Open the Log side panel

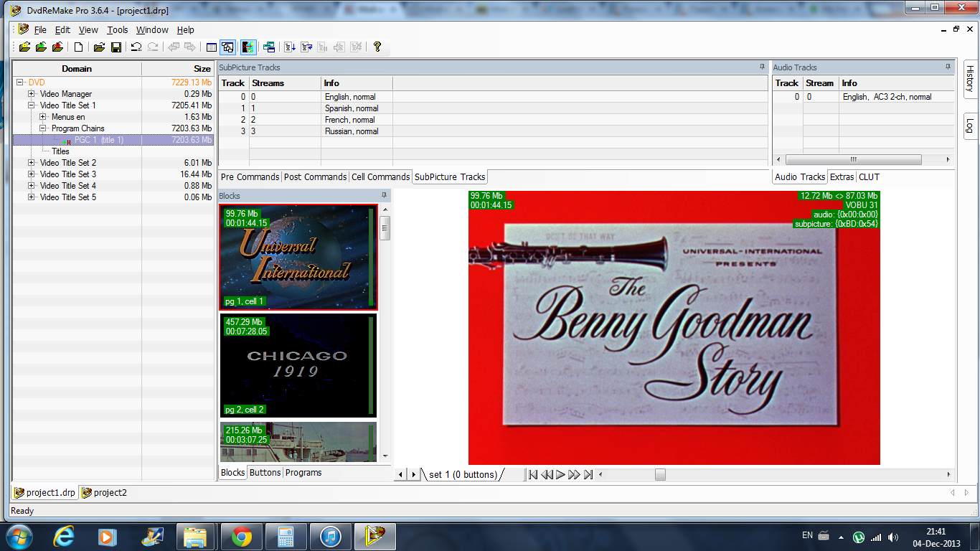[969, 126]
